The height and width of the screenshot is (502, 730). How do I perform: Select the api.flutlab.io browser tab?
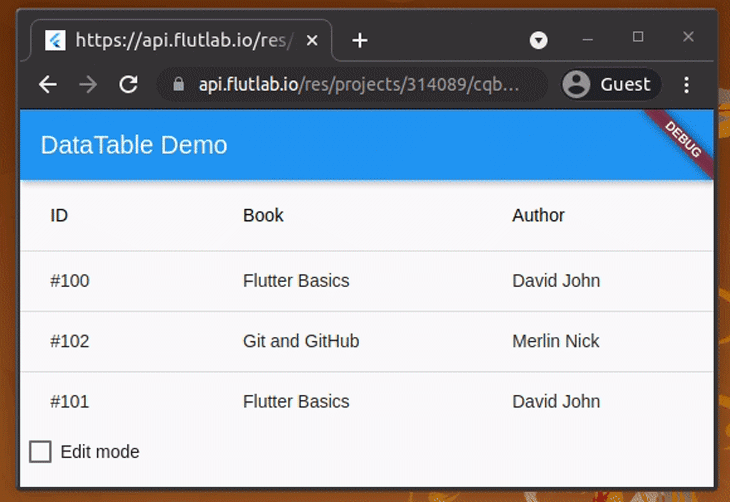[182, 41]
